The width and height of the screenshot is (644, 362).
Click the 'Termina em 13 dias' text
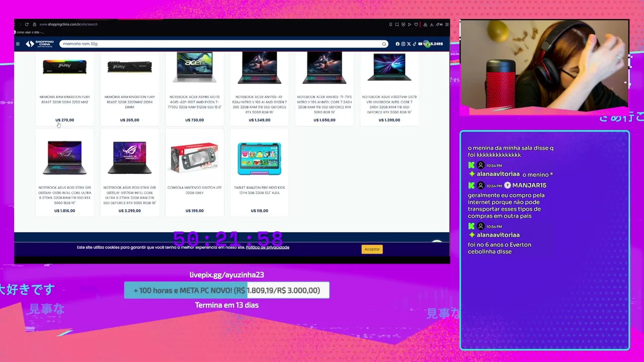[227, 305]
